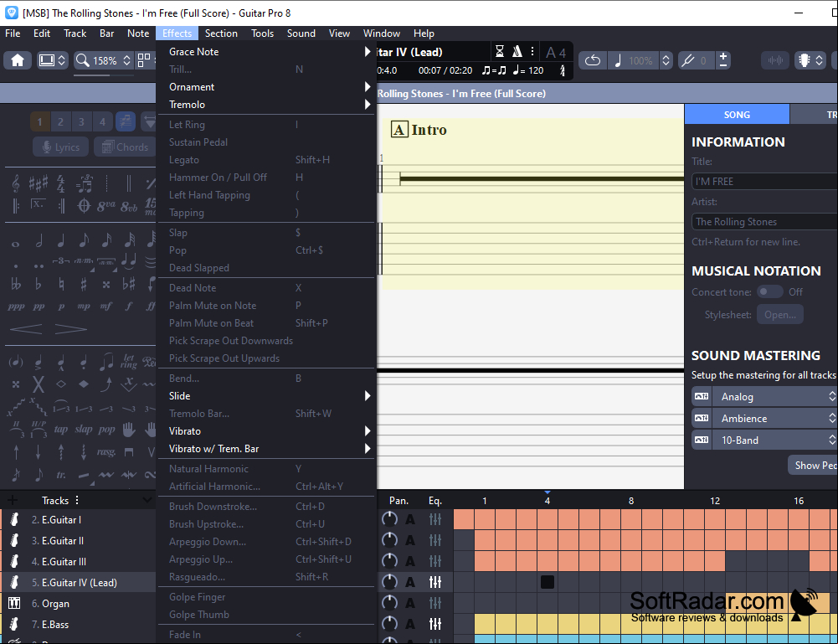This screenshot has width=838, height=644.
Task: Toggle the Analog mastering effect power button
Action: tap(702, 397)
